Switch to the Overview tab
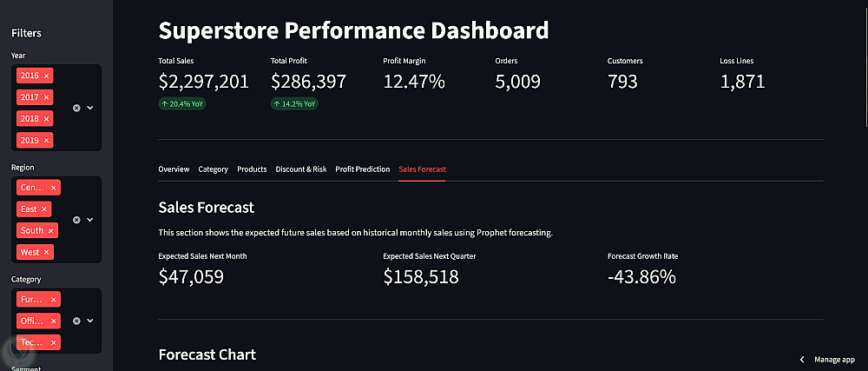 174,169
